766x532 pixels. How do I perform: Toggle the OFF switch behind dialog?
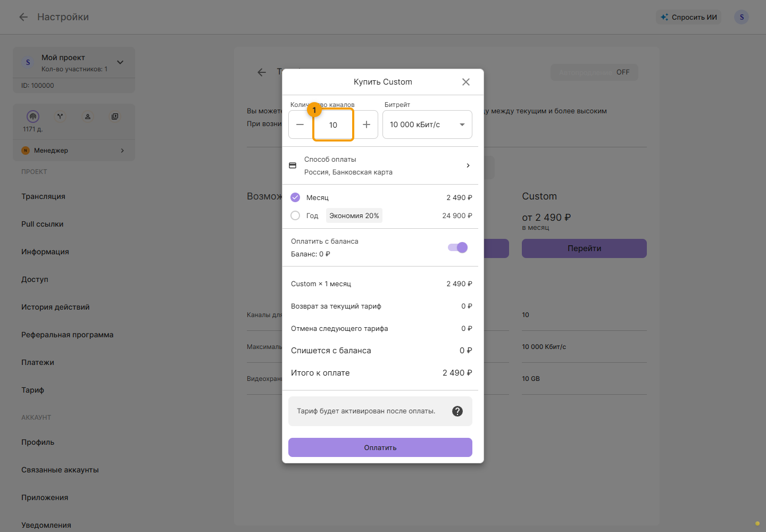pos(594,72)
